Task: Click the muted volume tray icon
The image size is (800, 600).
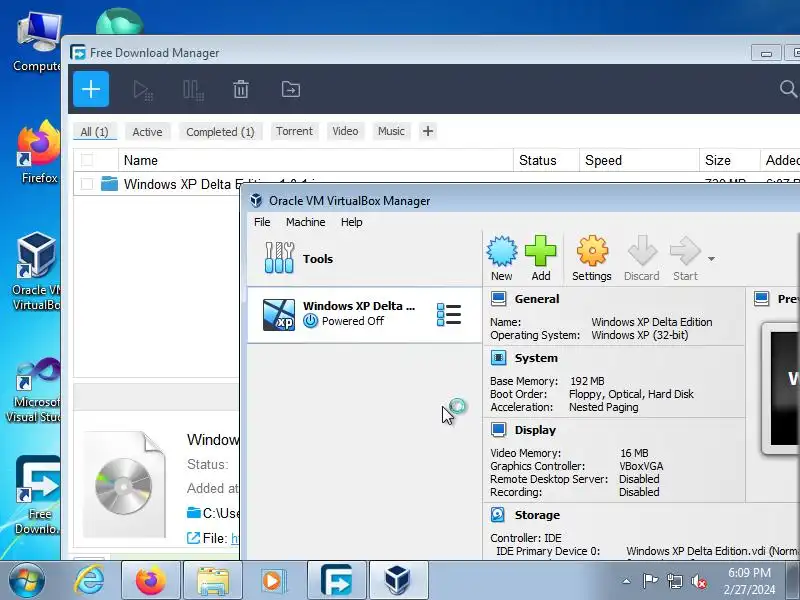Action: [x=698, y=581]
